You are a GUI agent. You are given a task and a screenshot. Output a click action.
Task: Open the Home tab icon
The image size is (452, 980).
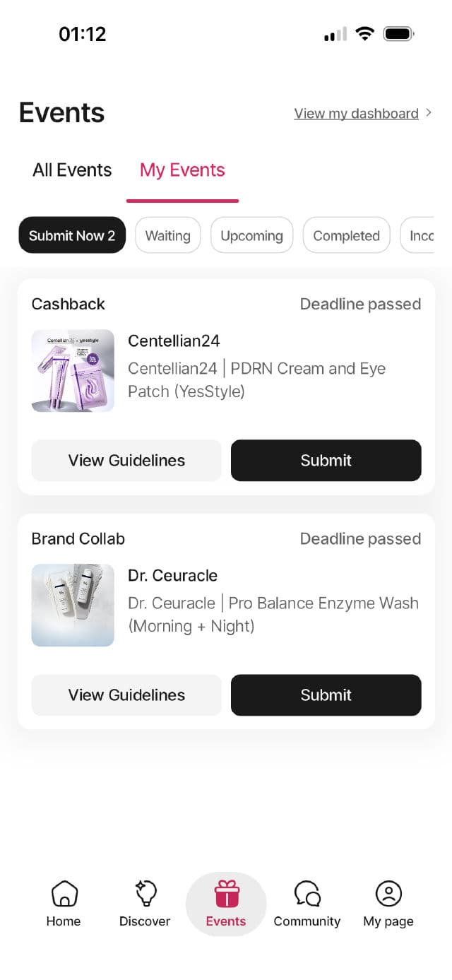point(64,894)
